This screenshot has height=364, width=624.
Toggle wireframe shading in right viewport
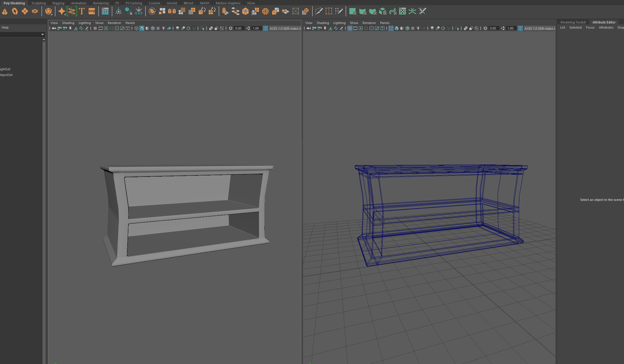(391, 28)
